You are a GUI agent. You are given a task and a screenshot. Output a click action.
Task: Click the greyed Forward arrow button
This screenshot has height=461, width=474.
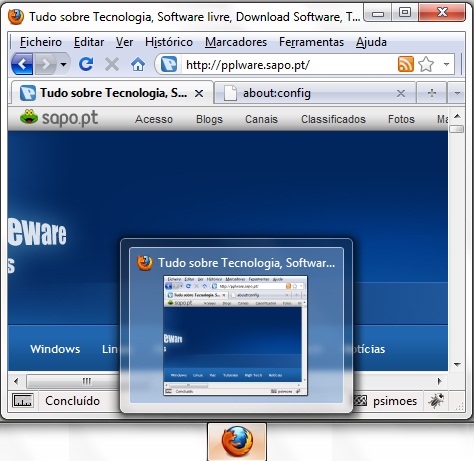click(46, 64)
